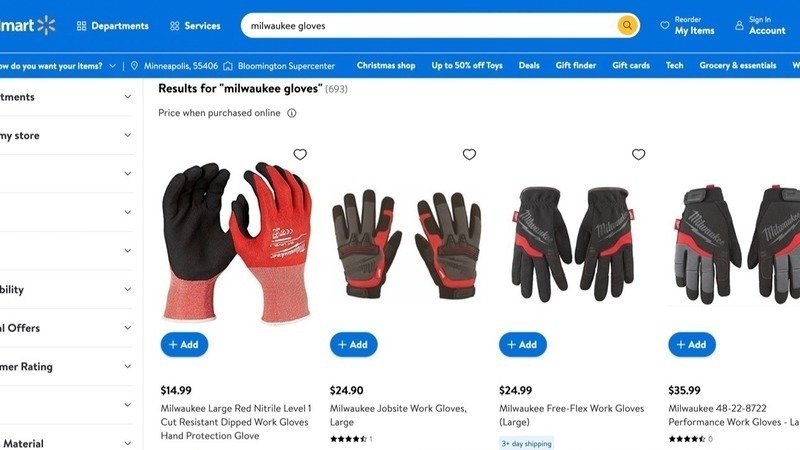This screenshot has width=800, height=450.
Task: Click the yellow search magnifier icon
Action: 627,25
